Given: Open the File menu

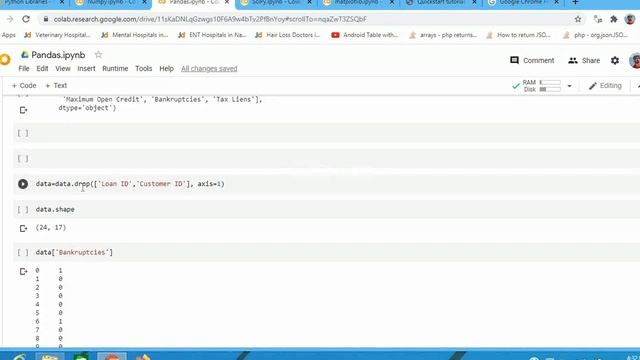Looking at the screenshot, I should [24, 69].
